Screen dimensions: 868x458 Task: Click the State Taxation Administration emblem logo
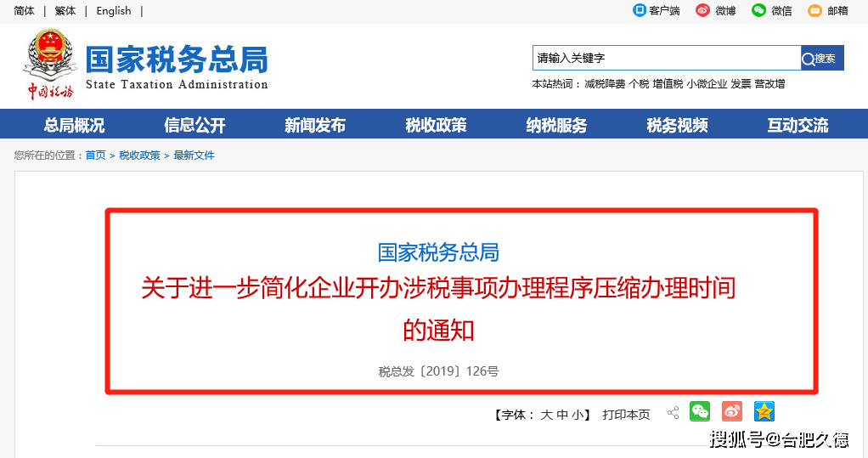coord(50,65)
